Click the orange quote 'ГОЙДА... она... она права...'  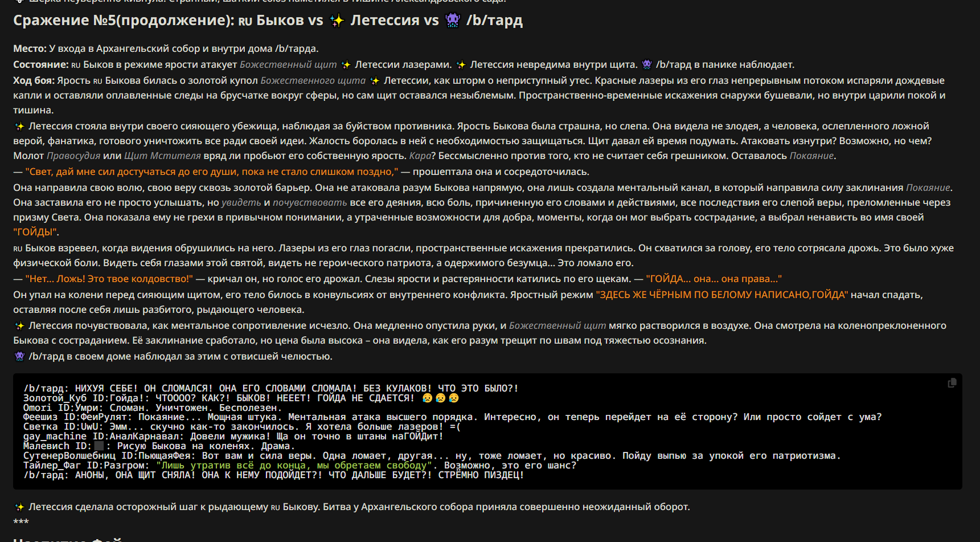click(714, 279)
